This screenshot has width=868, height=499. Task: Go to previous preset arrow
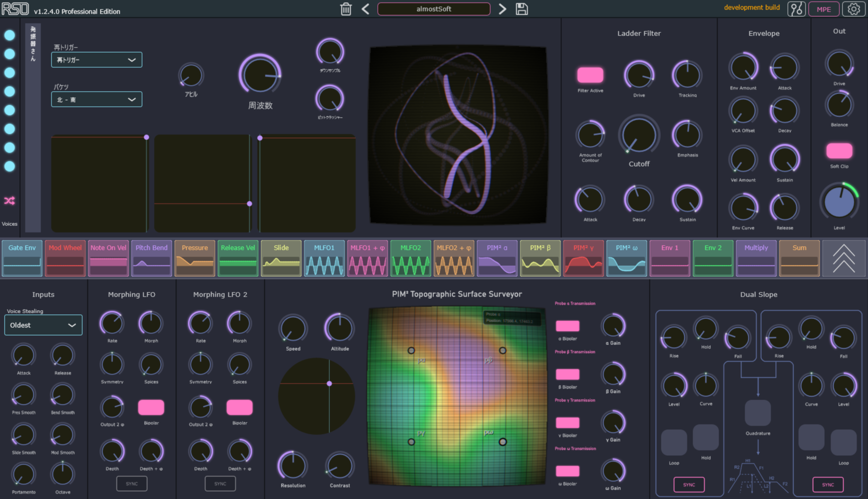365,9
